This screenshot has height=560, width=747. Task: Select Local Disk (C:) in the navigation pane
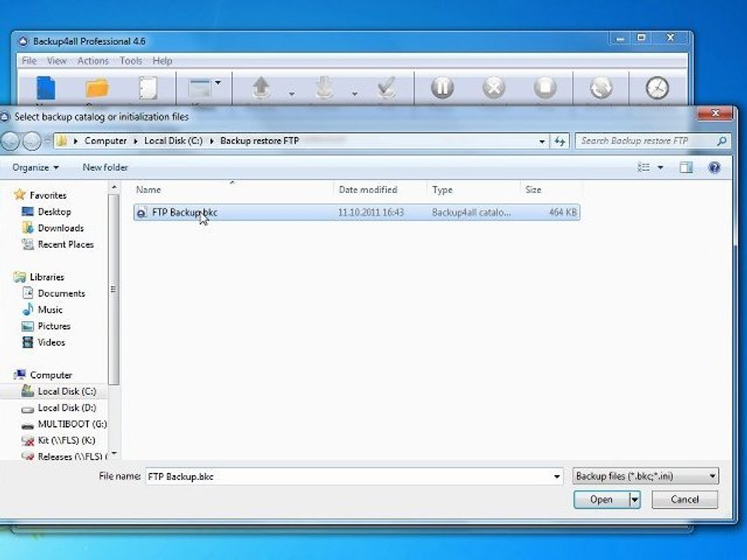pyautogui.click(x=67, y=391)
